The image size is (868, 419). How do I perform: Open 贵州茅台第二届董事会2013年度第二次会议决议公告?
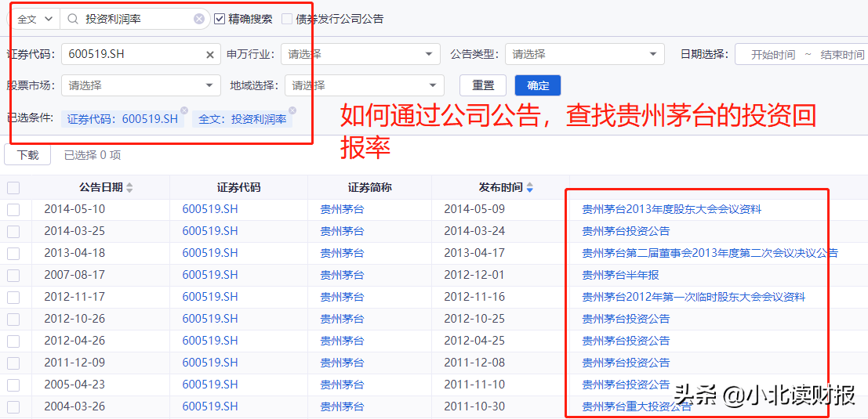pos(710,253)
